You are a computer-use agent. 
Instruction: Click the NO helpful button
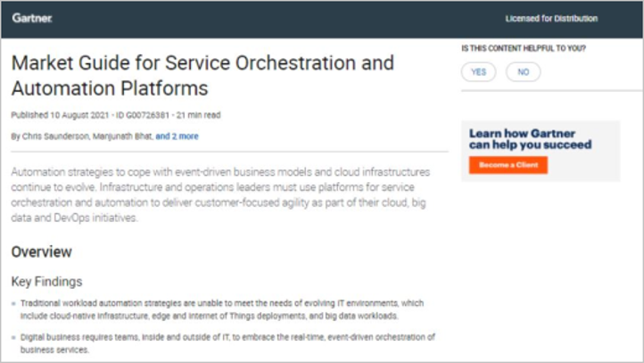(x=523, y=72)
